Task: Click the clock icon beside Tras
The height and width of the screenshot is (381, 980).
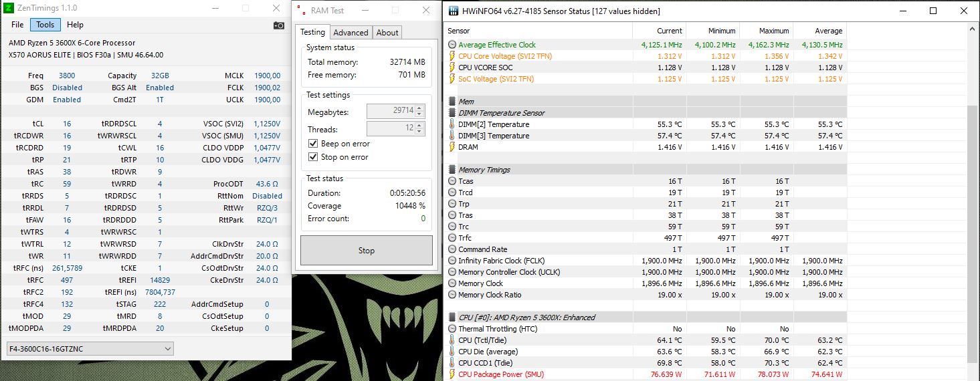Action: pos(452,215)
